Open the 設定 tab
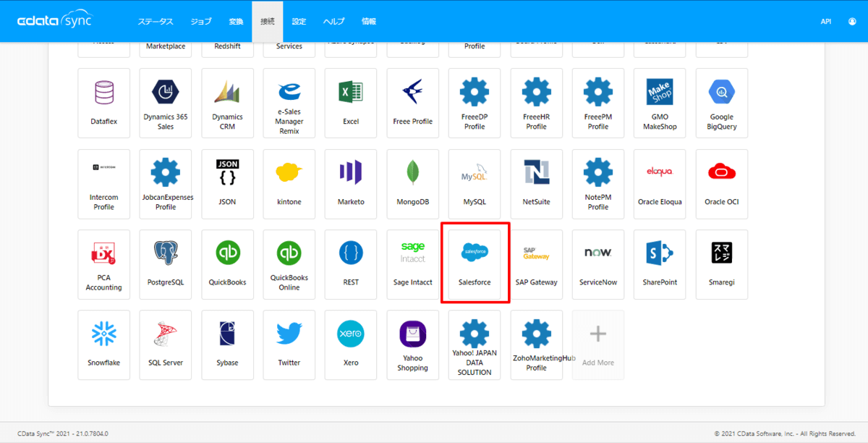 [299, 22]
